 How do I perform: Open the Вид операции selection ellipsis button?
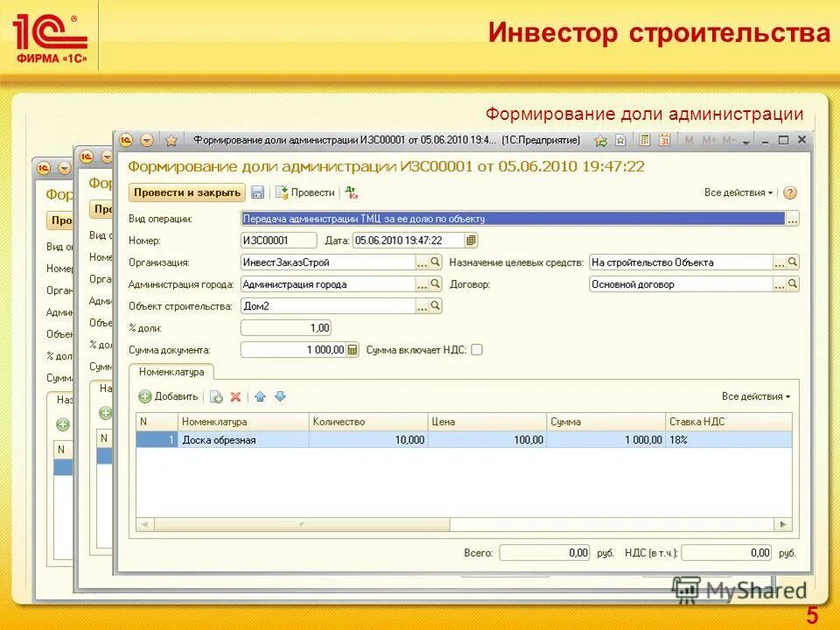(x=792, y=219)
